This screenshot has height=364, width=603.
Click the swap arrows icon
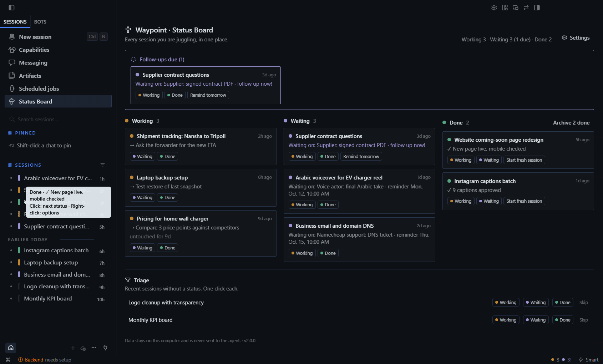[x=526, y=7]
